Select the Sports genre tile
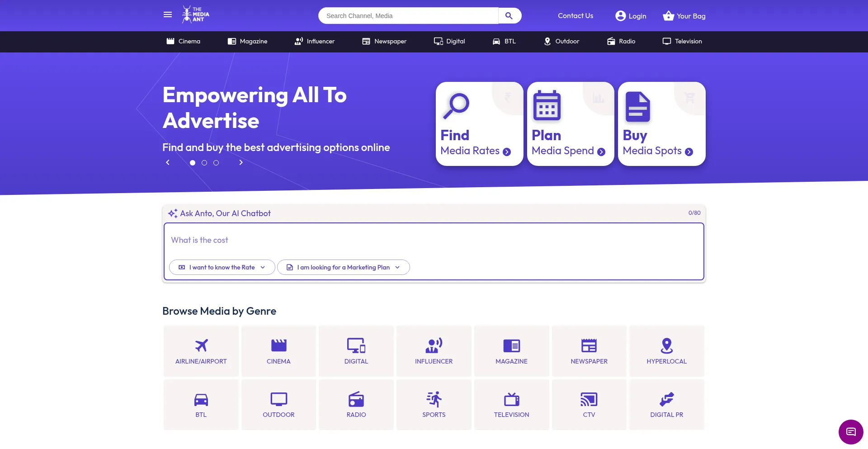868x449 pixels. (x=434, y=404)
